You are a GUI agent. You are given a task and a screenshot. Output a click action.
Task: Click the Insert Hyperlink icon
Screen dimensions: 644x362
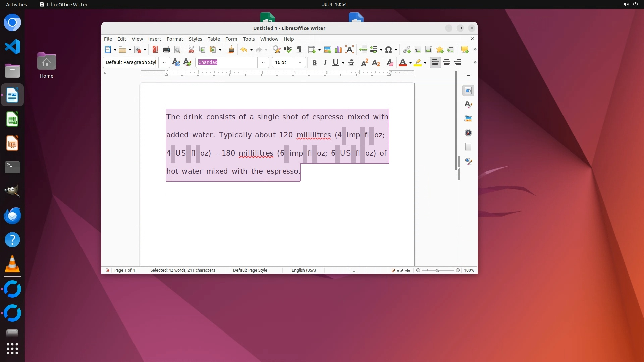click(407, 50)
